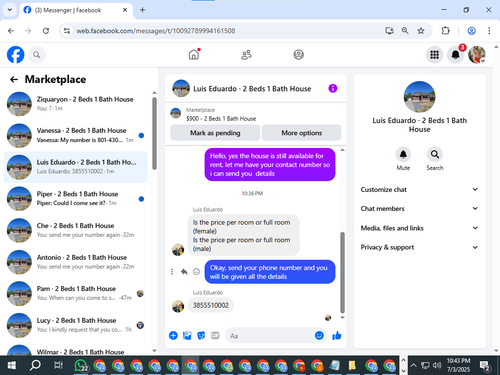Expand the Privacy & support section
This screenshot has height=375, width=500.
pos(419,247)
